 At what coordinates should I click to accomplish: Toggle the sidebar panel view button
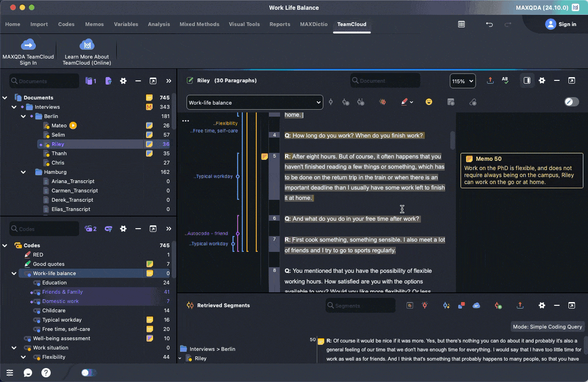tap(527, 80)
